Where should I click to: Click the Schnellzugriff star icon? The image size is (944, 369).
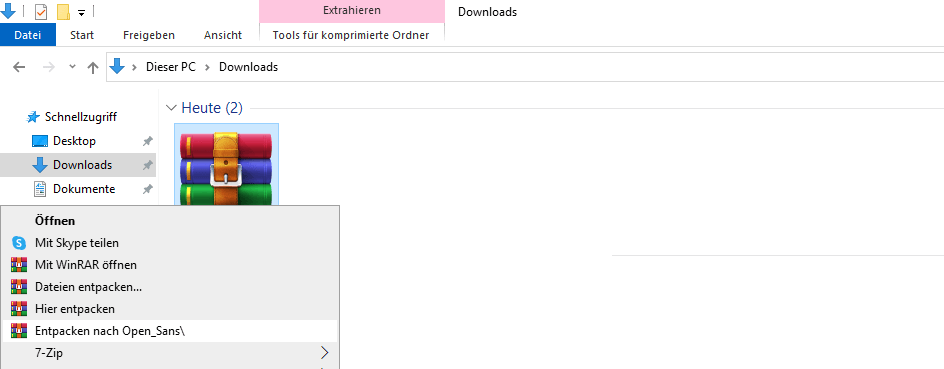[x=34, y=117]
